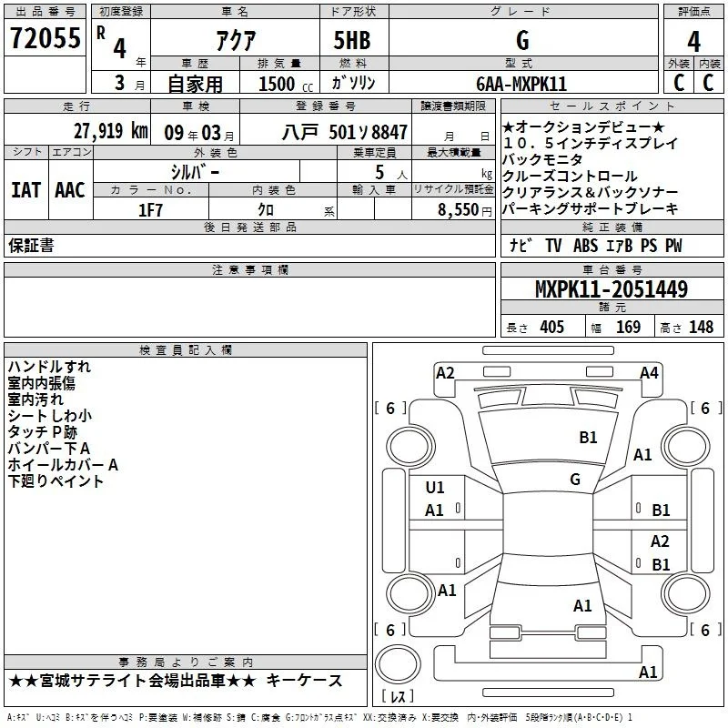The image size is (728, 728).
Task: Click the U1 mark on the diagram
Action: point(435,488)
